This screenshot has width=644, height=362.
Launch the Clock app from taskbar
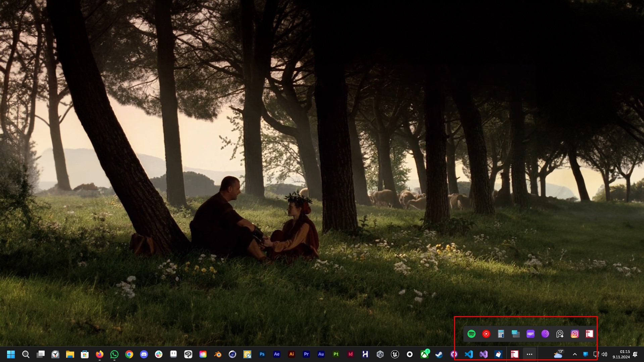coord(55,354)
